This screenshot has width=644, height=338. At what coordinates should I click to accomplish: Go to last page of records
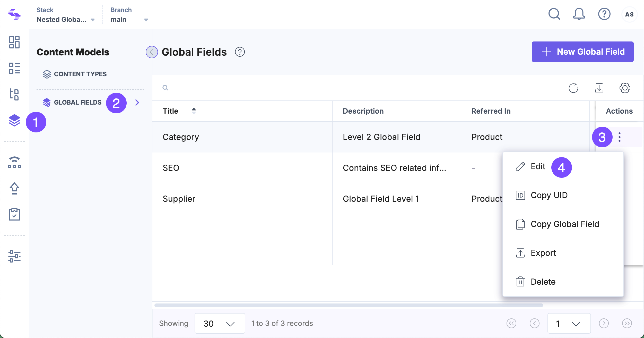(627, 323)
